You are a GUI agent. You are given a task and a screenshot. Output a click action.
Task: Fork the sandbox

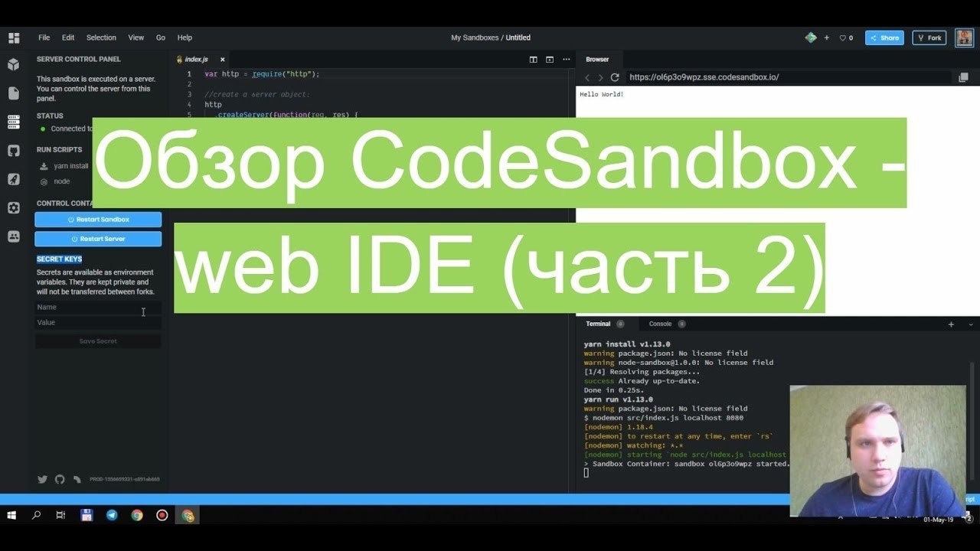tap(929, 37)
